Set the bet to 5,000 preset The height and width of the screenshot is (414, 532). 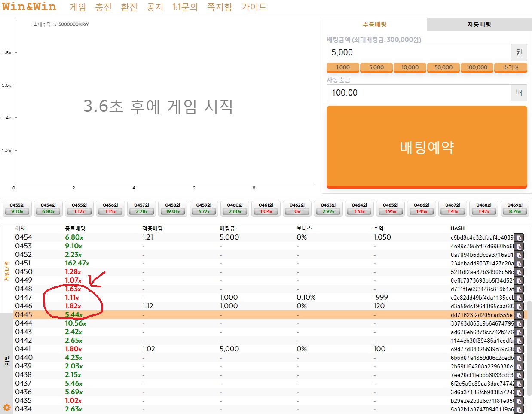point(376,67)
